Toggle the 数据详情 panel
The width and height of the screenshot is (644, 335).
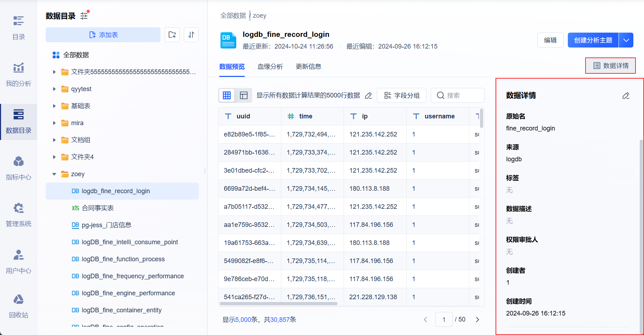(611, 66)
